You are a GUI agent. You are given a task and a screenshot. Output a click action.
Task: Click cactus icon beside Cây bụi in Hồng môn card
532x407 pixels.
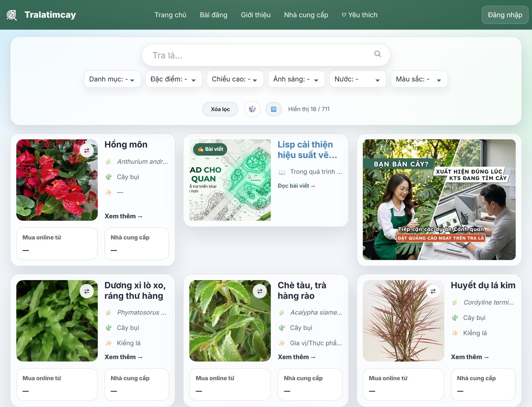[x=109, y=177]
